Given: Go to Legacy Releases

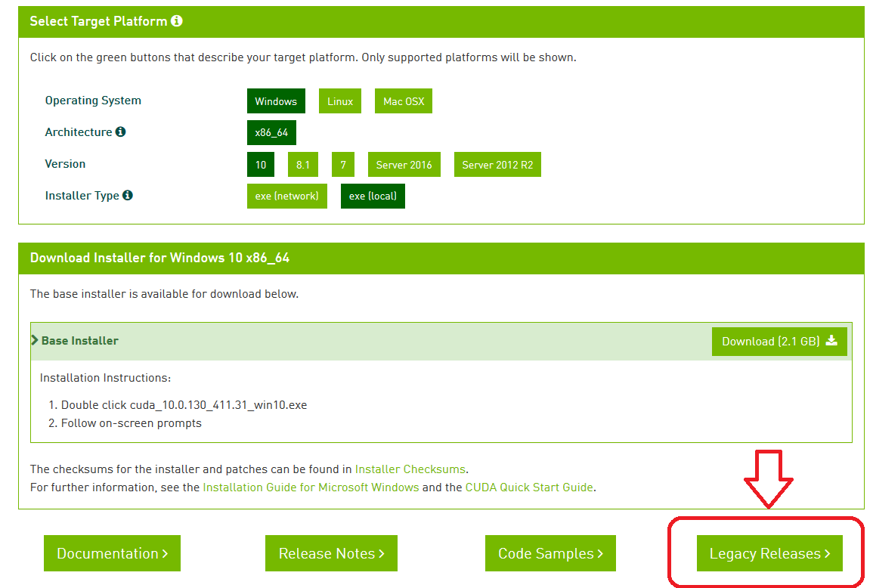Looking at the screenshot, I should click(769, 553).
